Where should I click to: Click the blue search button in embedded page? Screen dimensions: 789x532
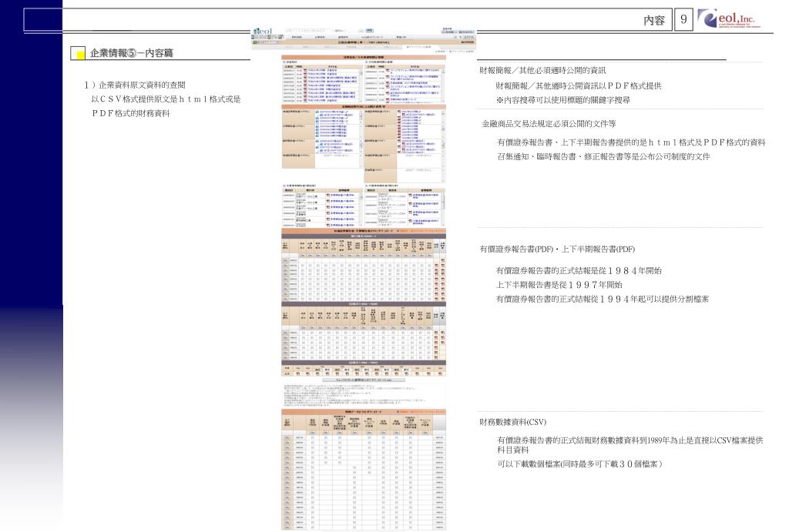[369, 31]
